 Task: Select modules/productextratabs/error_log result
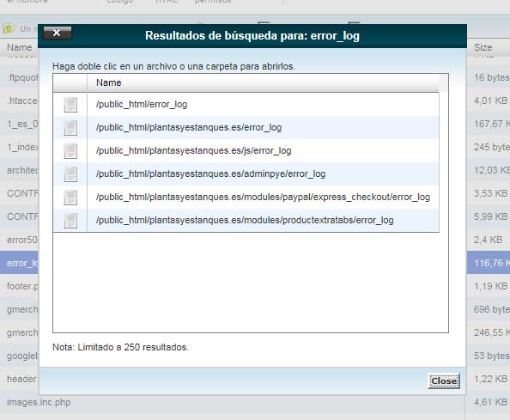coord(245,220)
